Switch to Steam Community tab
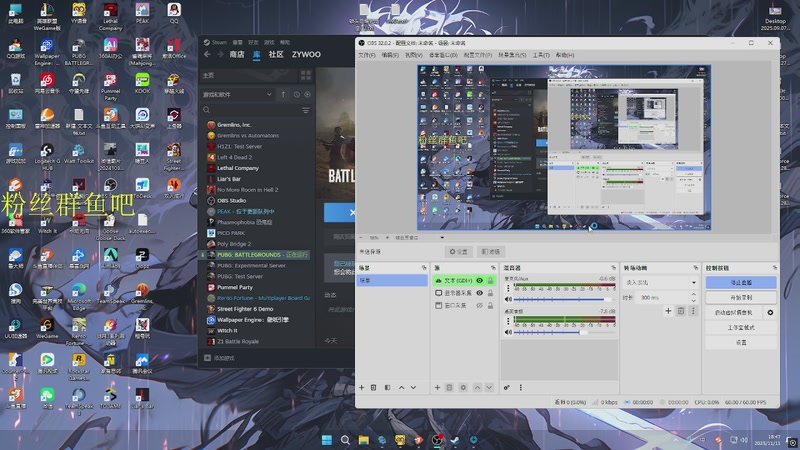Image resolution: width=800 pixels, height=450 pixels. [x=276, y=55]
